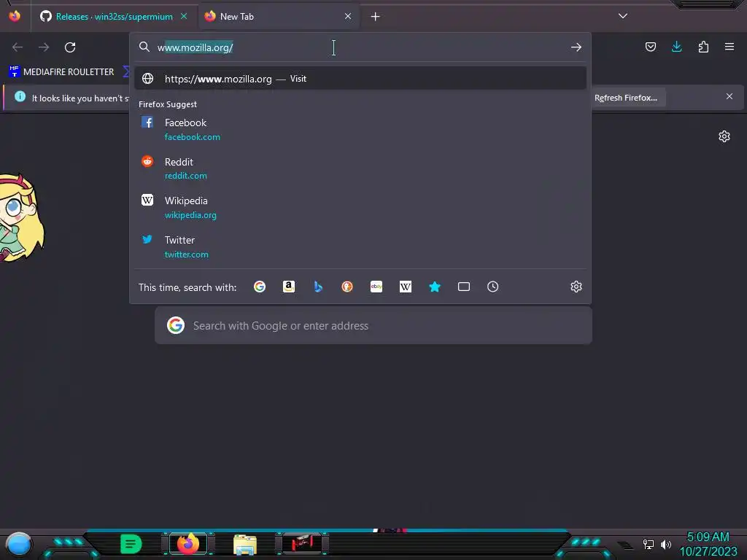Screen dimensions: 747x560
Task: Search this time with Amazon
Action: click(289, 287)
